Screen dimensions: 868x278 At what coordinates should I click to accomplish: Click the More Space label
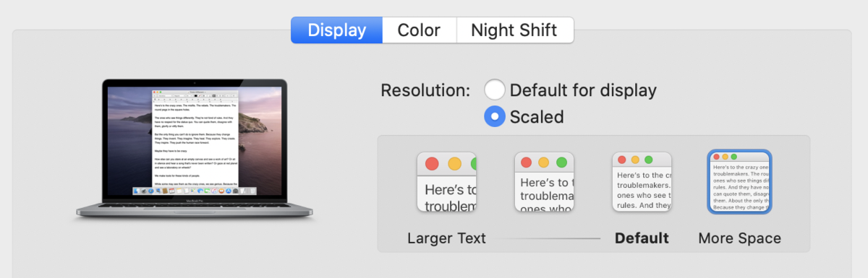pyautogui.click(x=739, y=238)
